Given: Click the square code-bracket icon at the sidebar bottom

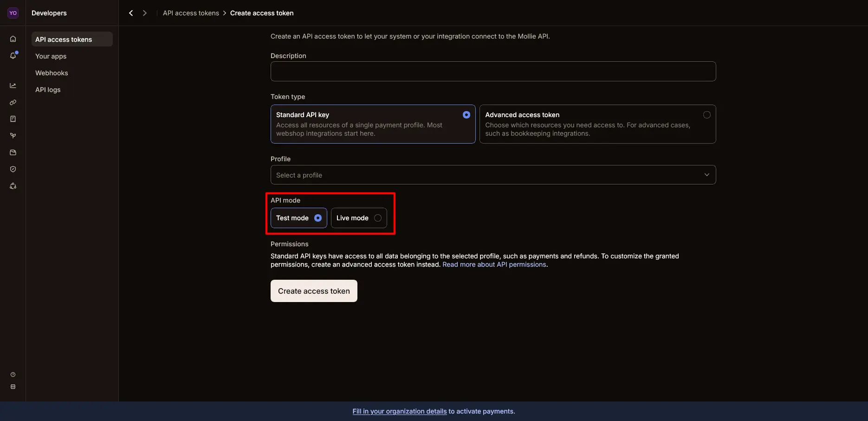Looking at the screenshot, I should click(13, 387).
